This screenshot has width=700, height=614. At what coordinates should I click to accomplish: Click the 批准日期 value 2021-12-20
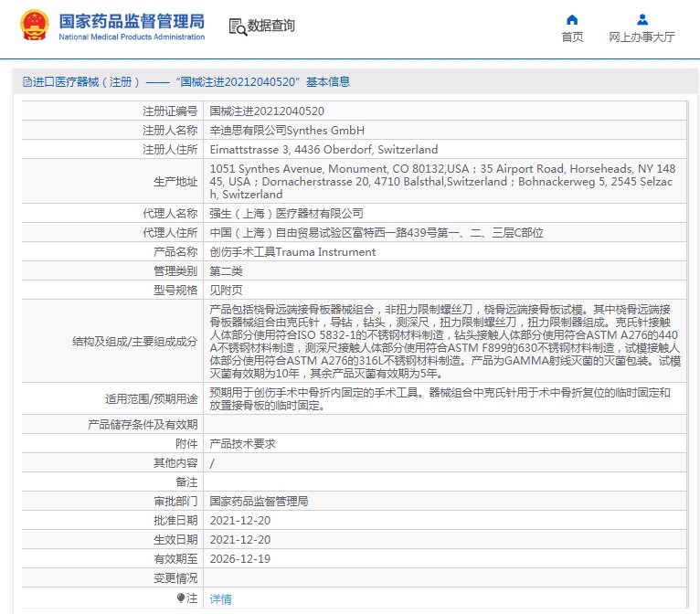click(239, 520)
